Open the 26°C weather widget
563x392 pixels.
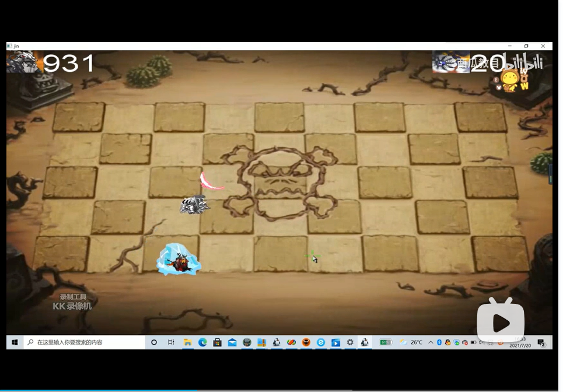[x=411, y=342]
